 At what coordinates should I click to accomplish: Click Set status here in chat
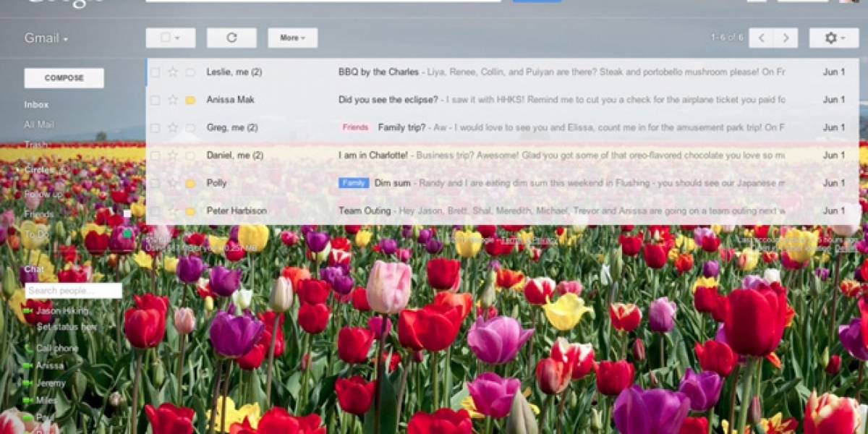[x=67, y=327]
